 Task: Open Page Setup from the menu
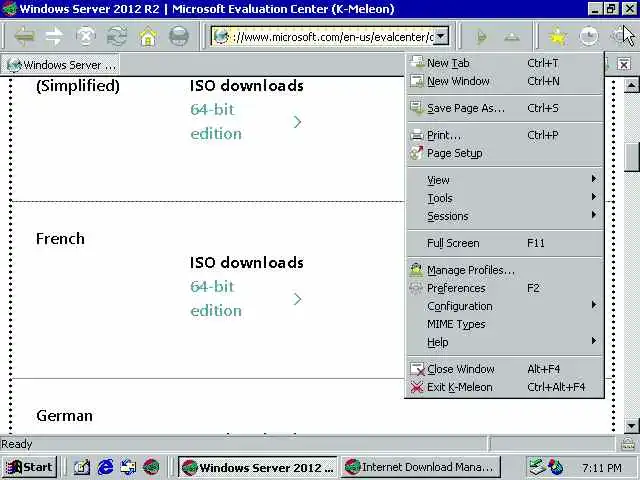pyautogui.click(x=504, y=153)
